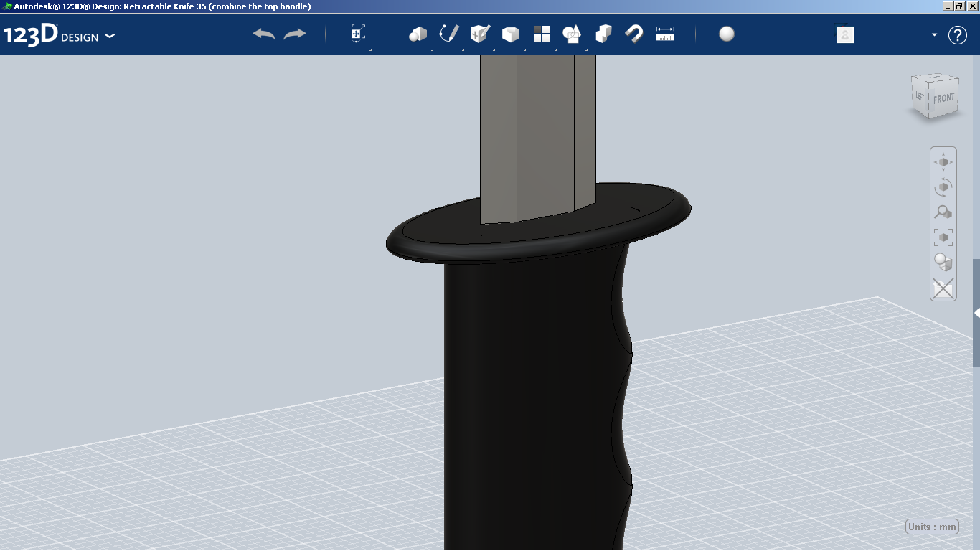Activate the Snap tool magnet icon
The height and width of the screenshot is (551, 980).
coord(633,33)
